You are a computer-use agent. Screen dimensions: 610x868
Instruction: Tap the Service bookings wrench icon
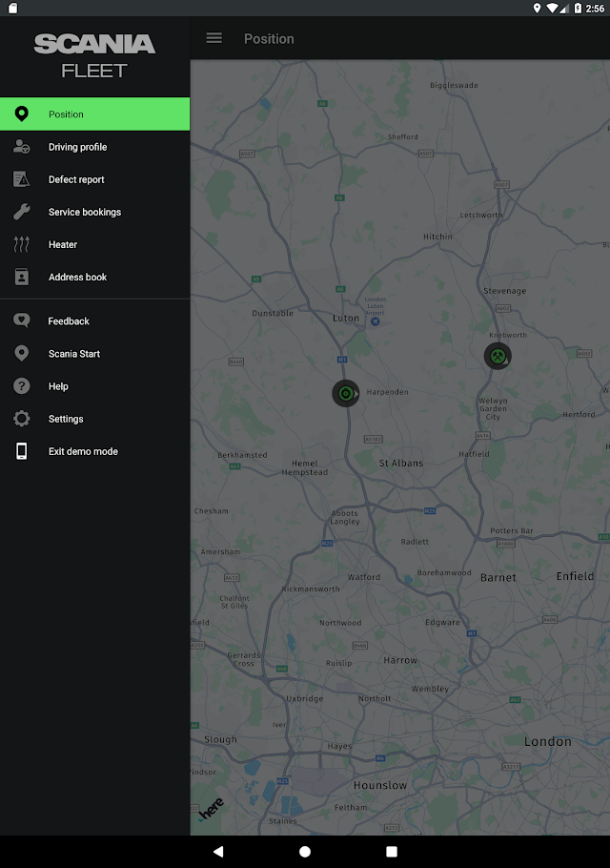tap(22, 212)
